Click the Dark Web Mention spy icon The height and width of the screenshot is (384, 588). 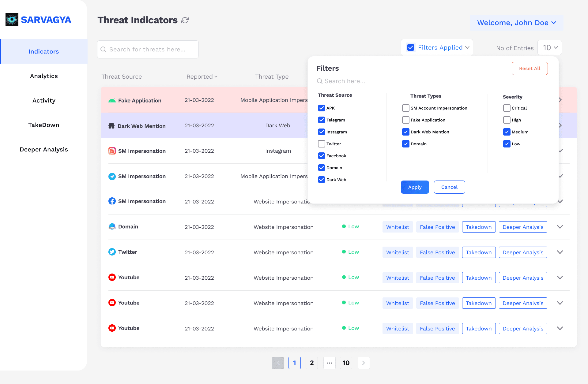pos(111,126)
